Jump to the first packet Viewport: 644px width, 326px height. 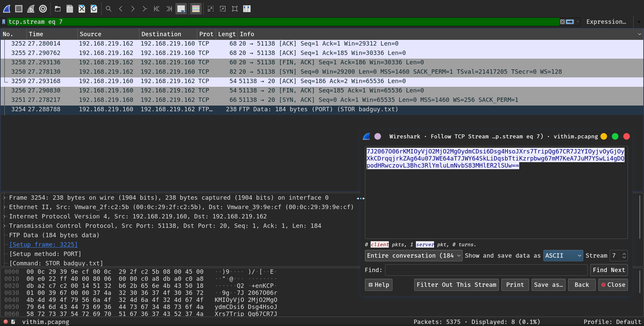click(157, 9)
